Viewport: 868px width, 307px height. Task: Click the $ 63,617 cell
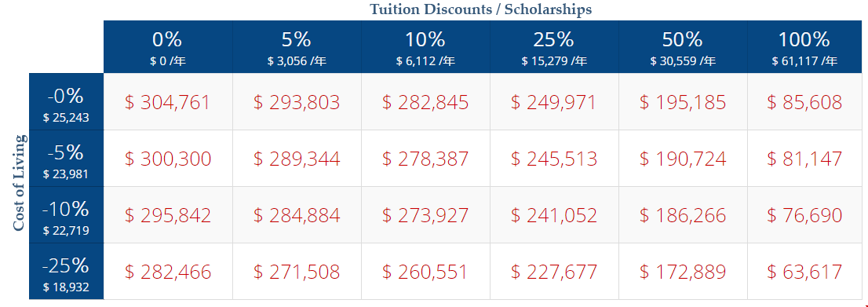click(x=804, y=272)
